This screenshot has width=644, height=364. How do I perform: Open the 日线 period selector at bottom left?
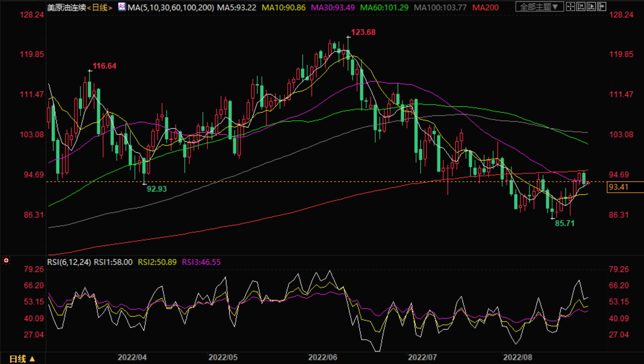point(22,359)
